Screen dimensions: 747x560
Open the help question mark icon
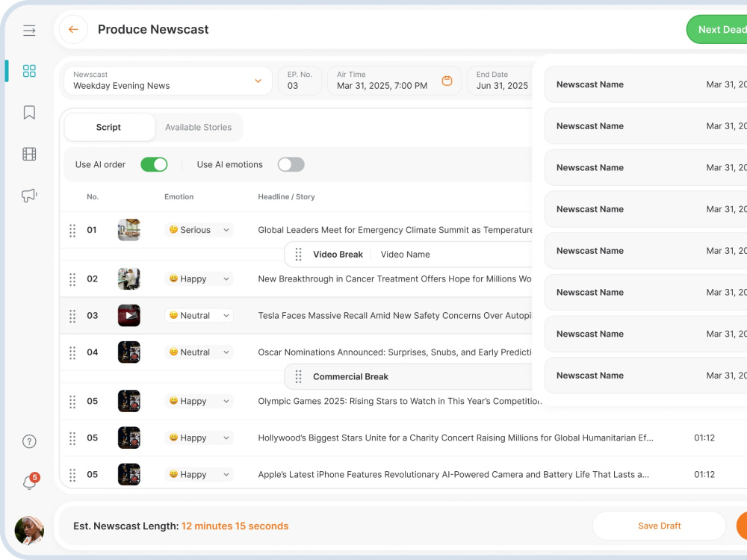click(x=29, y=441)
